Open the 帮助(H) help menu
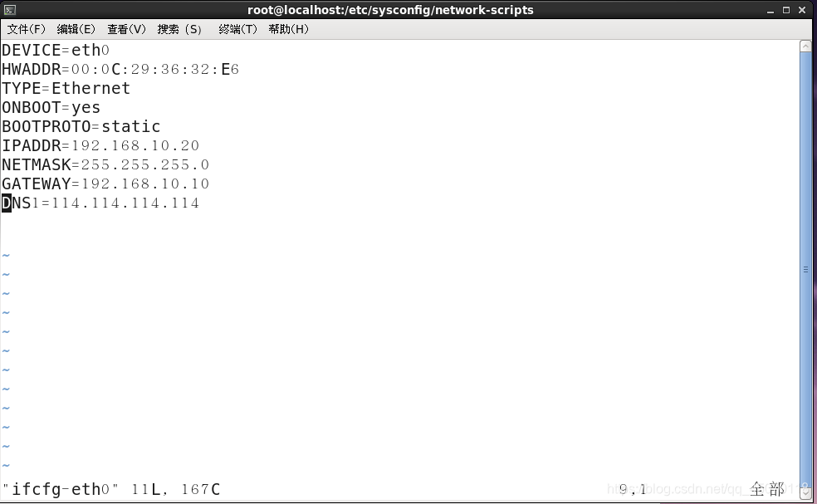Viewport: 817px width, 504px height. click(289, 29)
